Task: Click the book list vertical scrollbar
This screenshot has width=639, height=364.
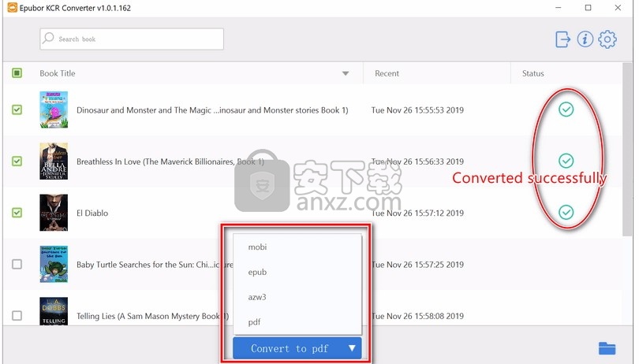Action: tap(627, 149)
